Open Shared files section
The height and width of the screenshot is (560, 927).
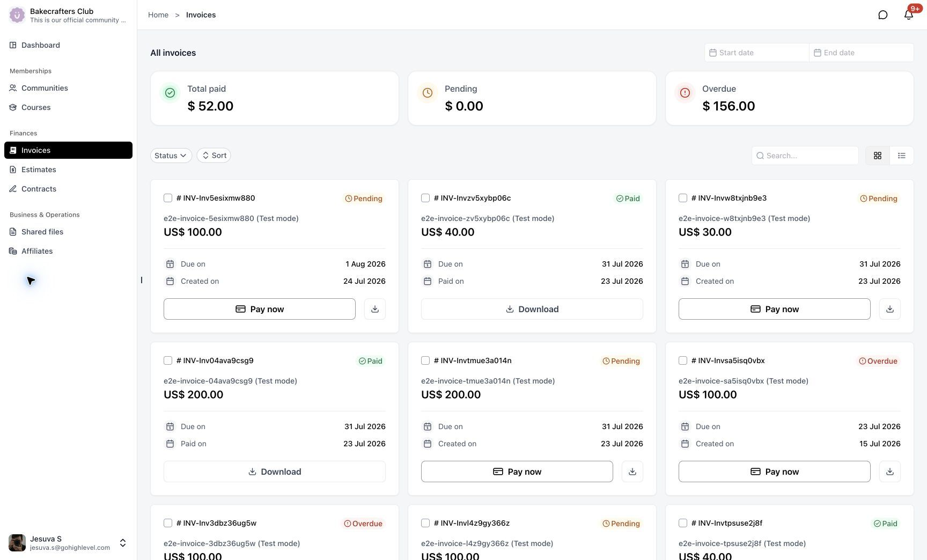tap(68, 232)
